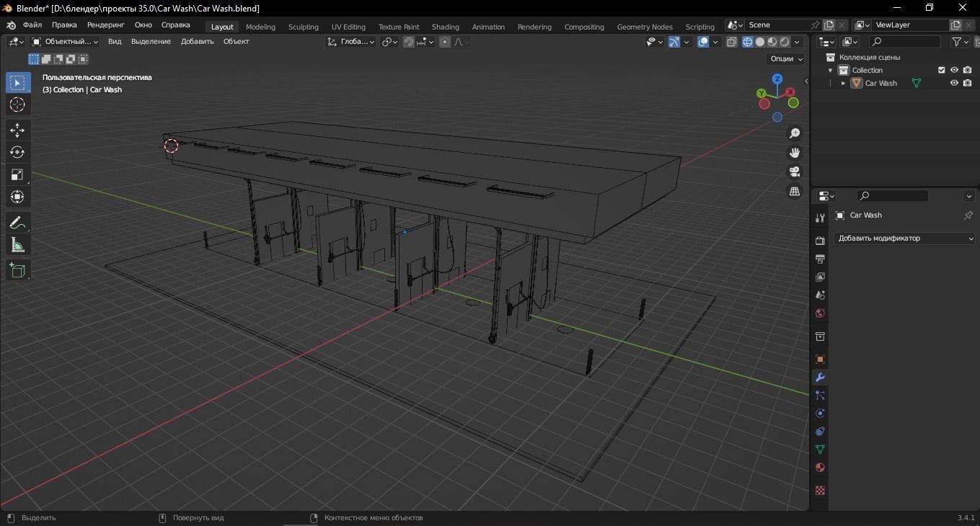Viewport: 980px width, 526px height.
Task: Open the Глоба... transform orientation dropdown
Action: point(350,42)
